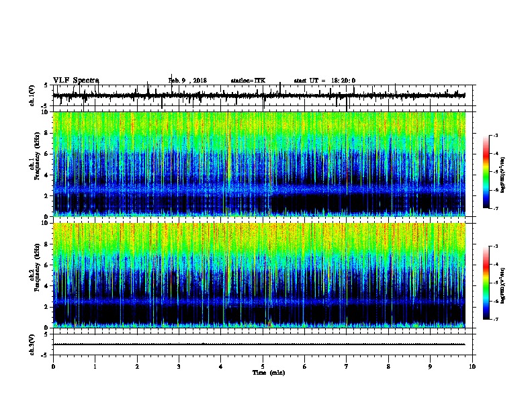Image resolution: width=532 pixels, height=411 pixels.
Task: Click time axis tick label "4"
Action: click(221, 367)
